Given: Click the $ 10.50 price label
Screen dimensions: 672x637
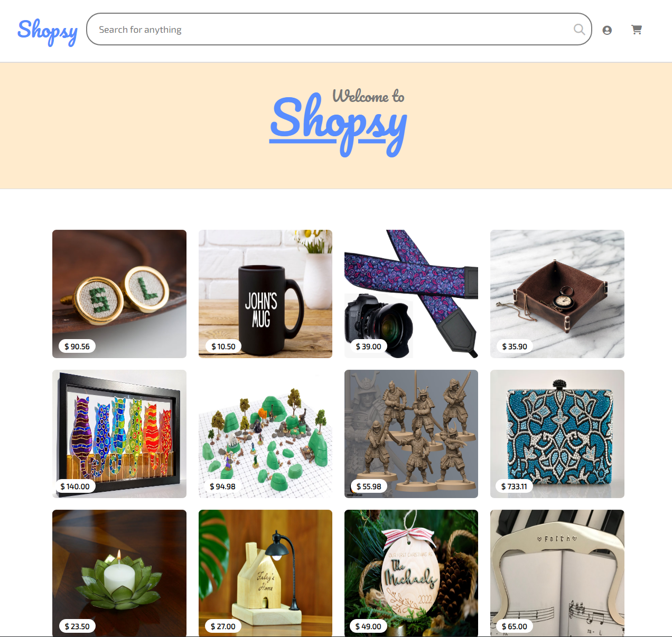Looking at the screenshot, I should [223, 346].
